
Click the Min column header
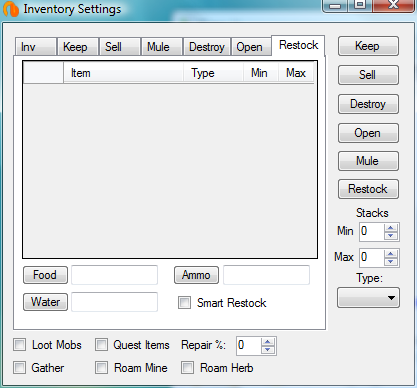[x=260, y=73]
